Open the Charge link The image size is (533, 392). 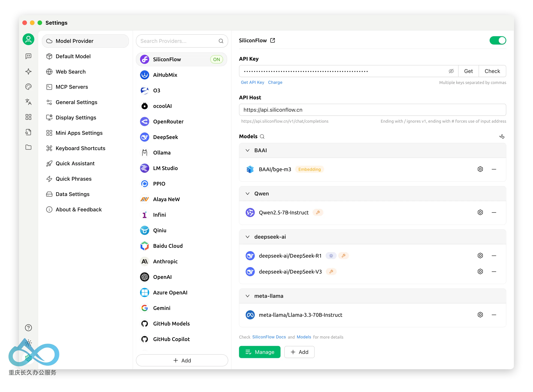[275, 82]
